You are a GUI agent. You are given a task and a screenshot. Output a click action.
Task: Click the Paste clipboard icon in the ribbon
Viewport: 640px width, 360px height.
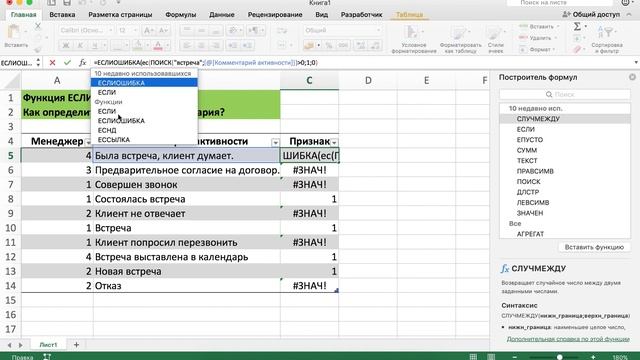click(14, 32)
